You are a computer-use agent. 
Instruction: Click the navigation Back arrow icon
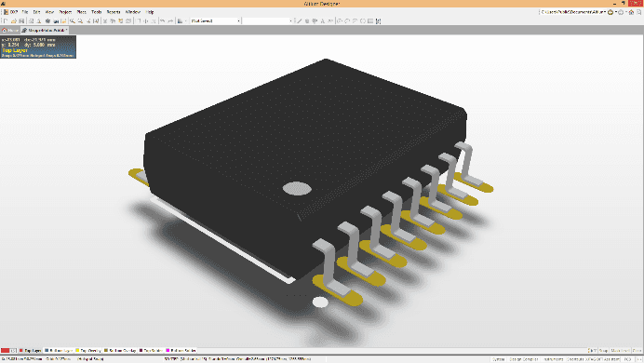(610, 12)
